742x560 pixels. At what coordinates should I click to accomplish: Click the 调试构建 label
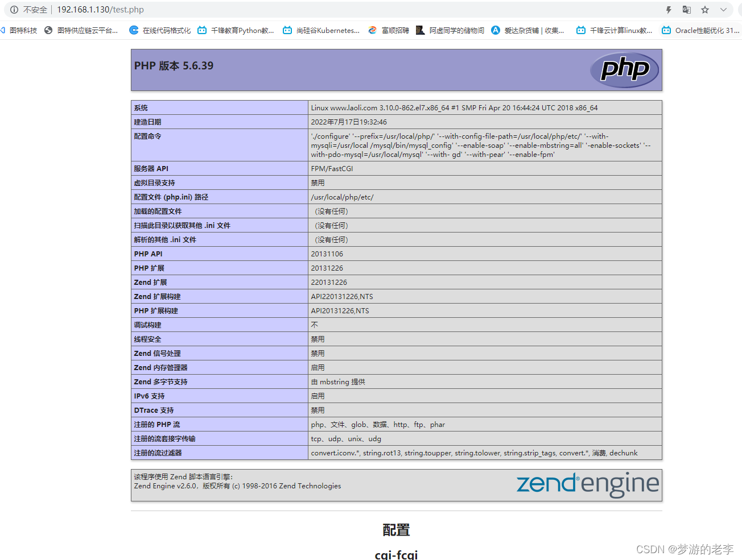pyautogui.click(x=148, y=325)
